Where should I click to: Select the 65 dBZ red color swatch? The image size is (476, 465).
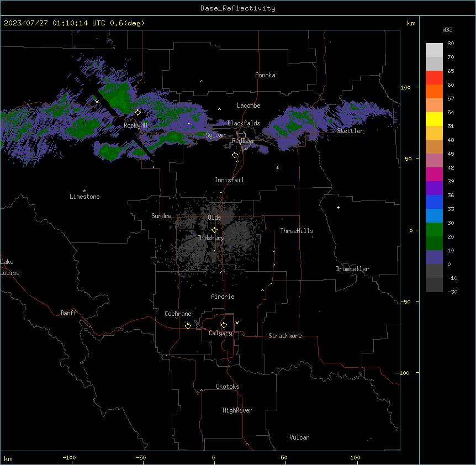click(434, 78)
